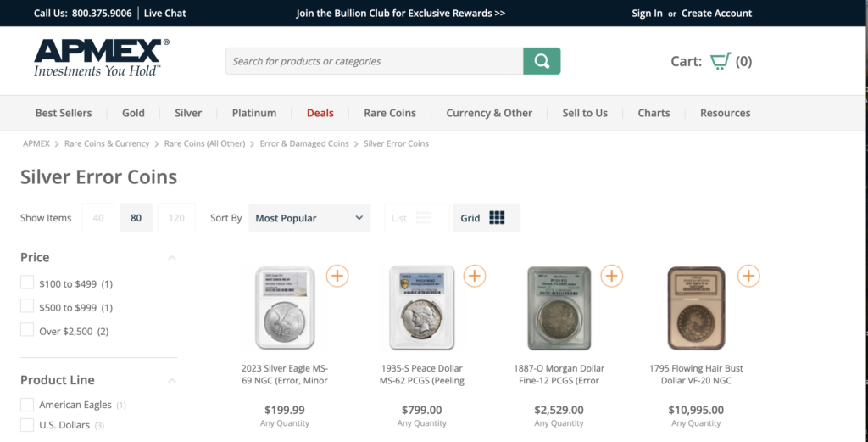Click the Create Account link
Image resolution: width=868 pixels, height=442 pixels.
pos(717,14)
